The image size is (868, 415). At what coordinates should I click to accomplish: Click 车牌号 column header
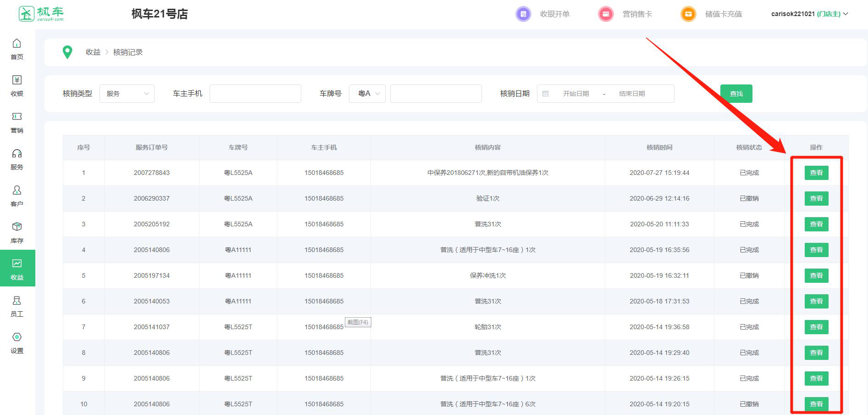238,147
